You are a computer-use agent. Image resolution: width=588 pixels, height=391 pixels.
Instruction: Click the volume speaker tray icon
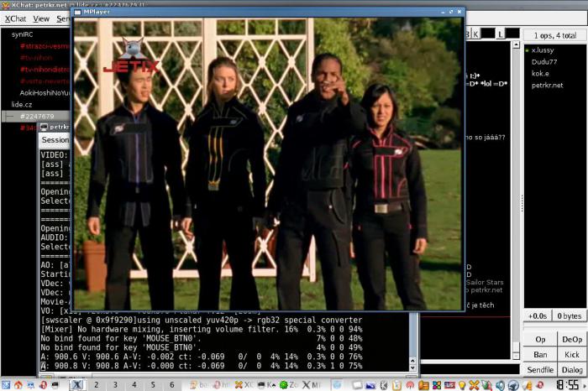(x=501, y=385)
